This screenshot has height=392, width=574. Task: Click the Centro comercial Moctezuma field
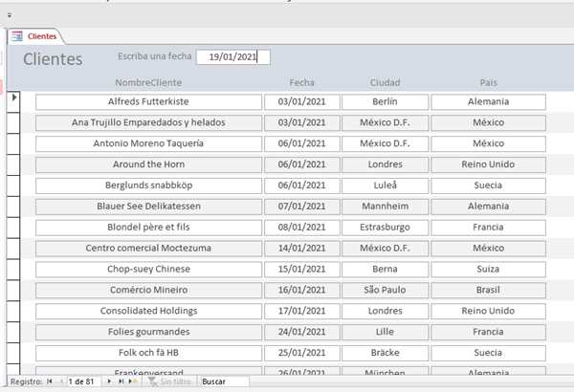(148, 249)
